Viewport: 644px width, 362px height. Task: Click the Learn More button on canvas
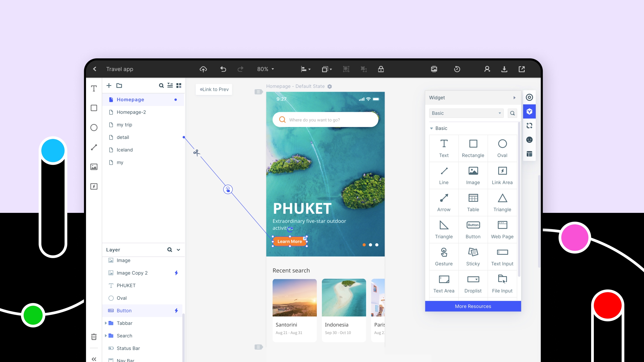tap(290, 241)
